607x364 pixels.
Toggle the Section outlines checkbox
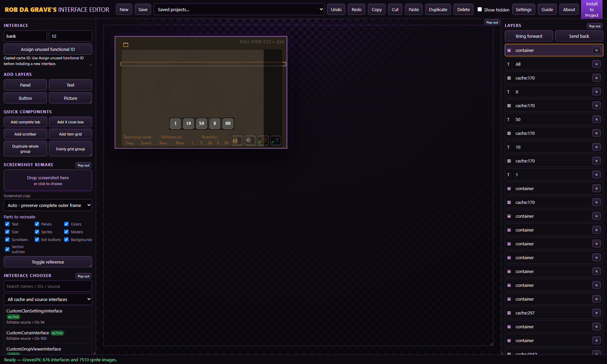click(x=7, y=249)
